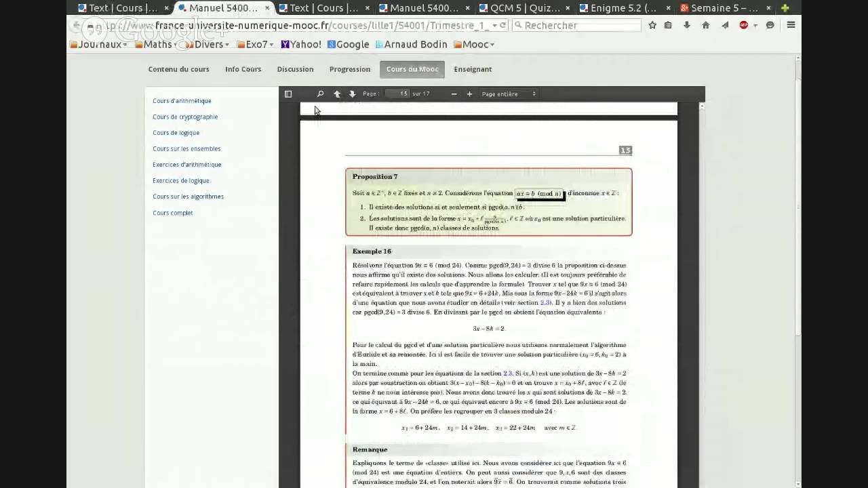The image size is (868, 488).
Task: Open the Exercices de logique link
Action: [180, 181]
